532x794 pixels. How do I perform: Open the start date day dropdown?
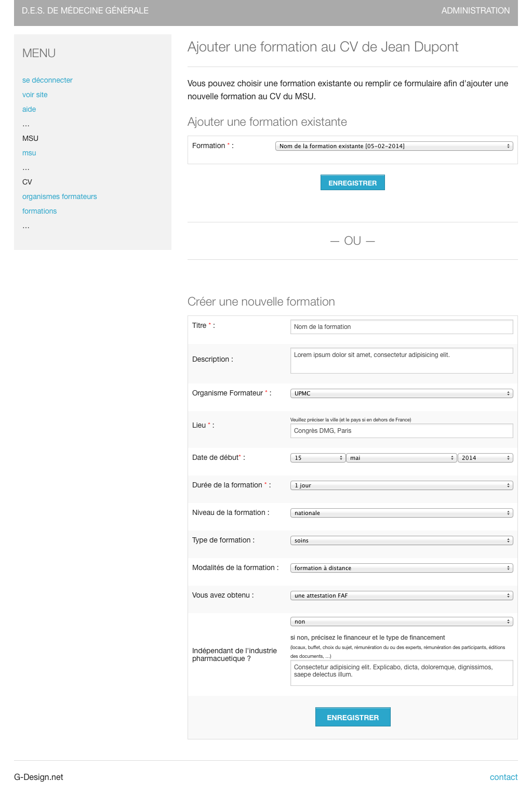[x=317, y=458]
